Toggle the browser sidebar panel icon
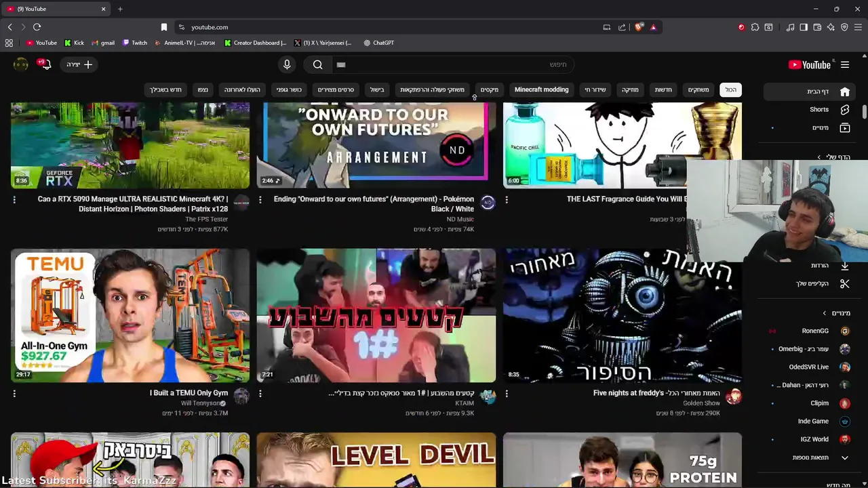 point(804,27)
